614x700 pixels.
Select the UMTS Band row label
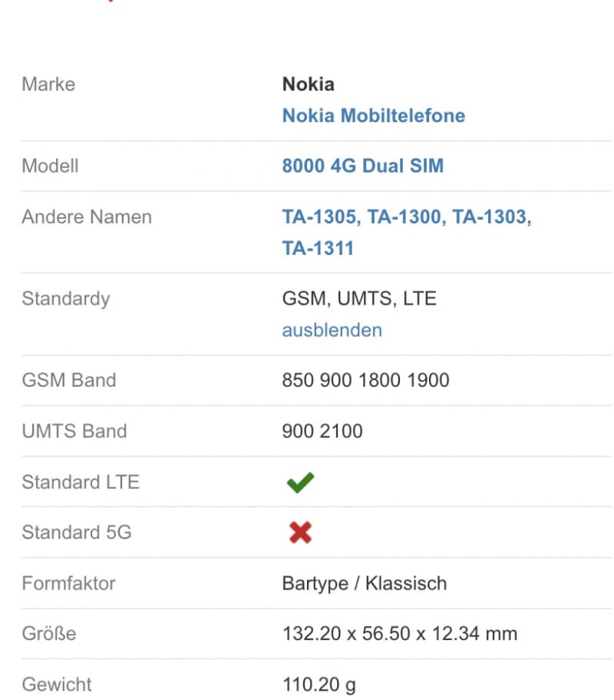74,431
